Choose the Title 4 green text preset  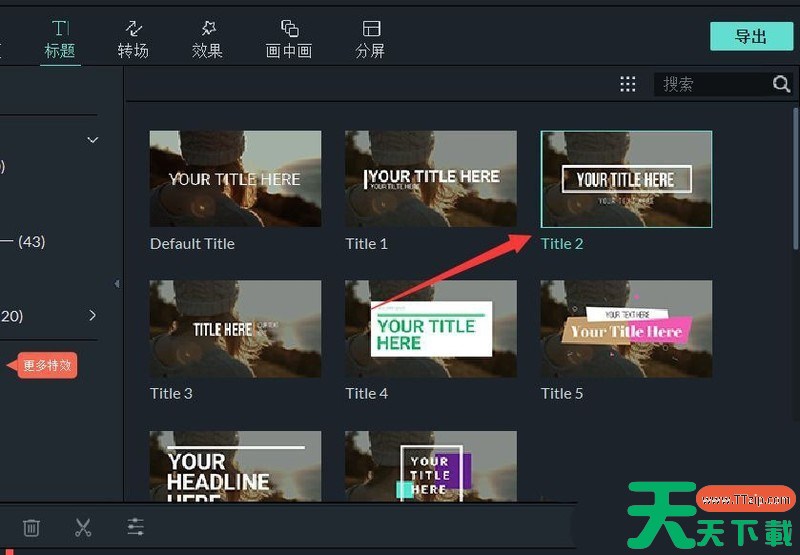click(431, 329)
